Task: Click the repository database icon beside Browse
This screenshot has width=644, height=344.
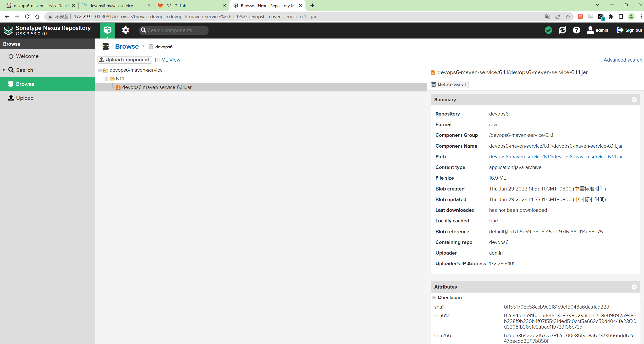Action: [x=105, y=46]
